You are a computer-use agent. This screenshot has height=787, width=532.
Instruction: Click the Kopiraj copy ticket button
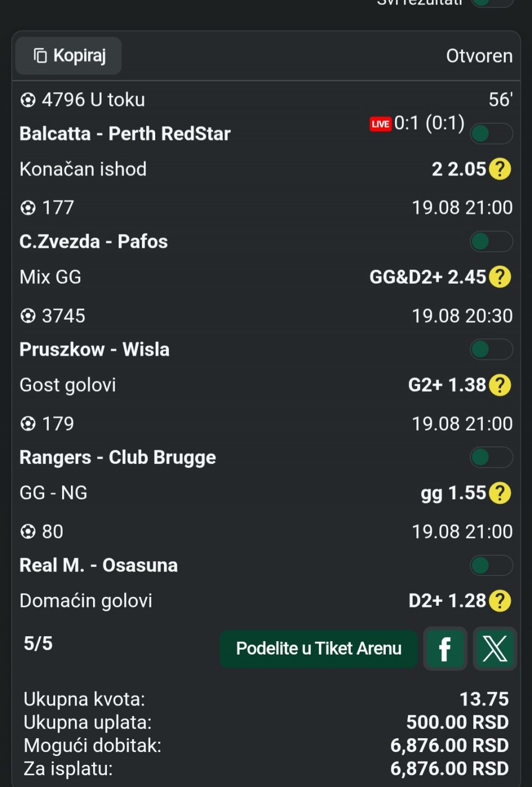click(69, 55)
